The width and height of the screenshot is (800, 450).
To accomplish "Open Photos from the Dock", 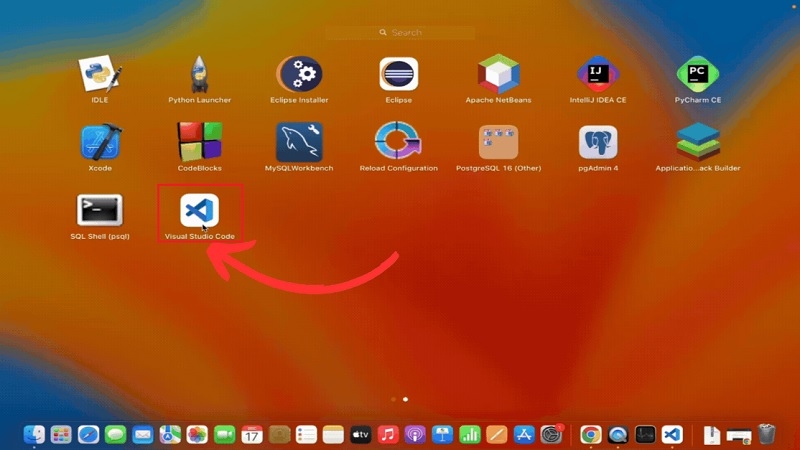I will tap(197, 435).
